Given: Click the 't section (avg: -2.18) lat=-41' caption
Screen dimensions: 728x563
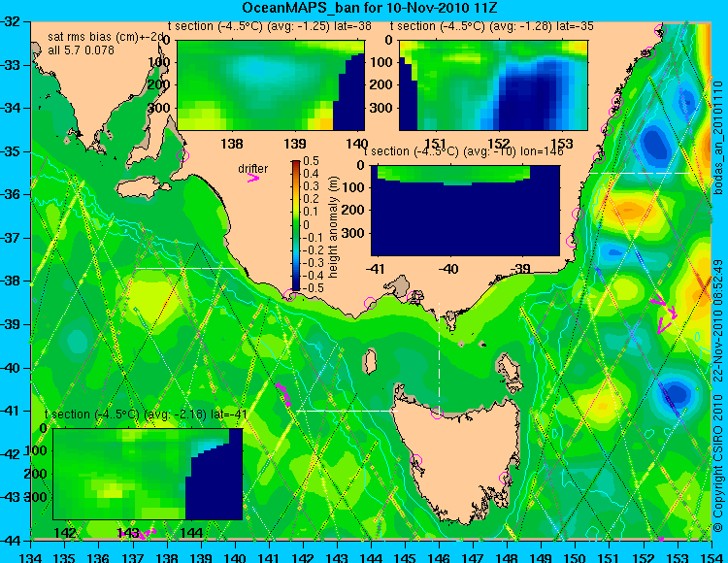Looking at the screenshot, I should (x=146, y=414).
